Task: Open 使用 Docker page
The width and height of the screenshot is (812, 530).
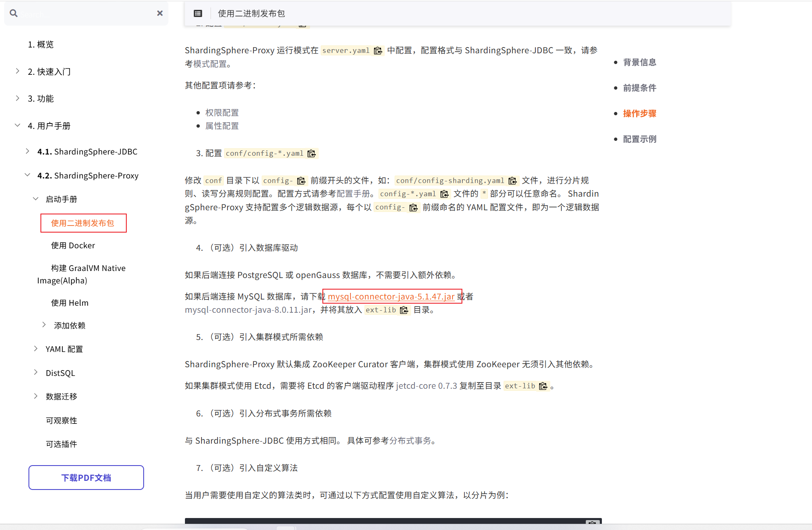Action: coord(73,245)
